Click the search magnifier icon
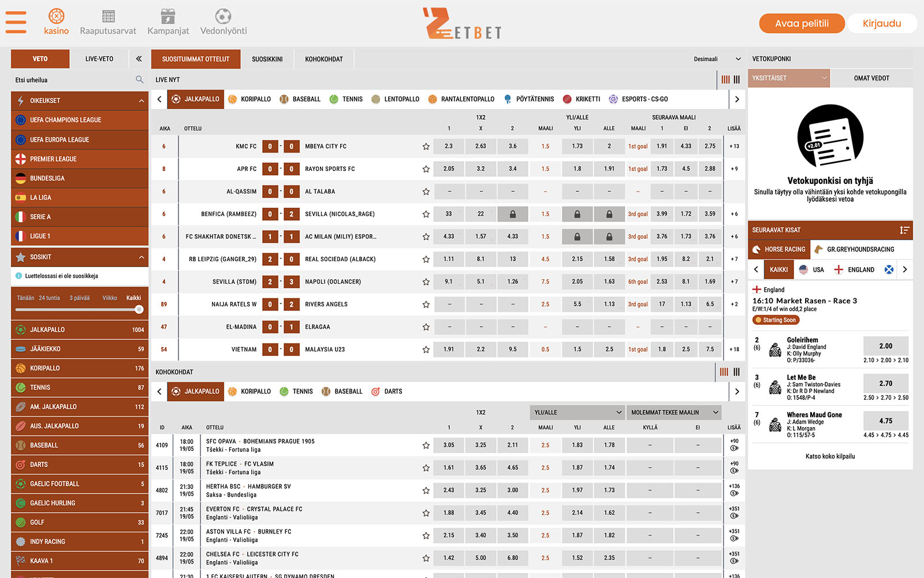The width and height of the screenshot is (924, 578). (x=139, y=80)
